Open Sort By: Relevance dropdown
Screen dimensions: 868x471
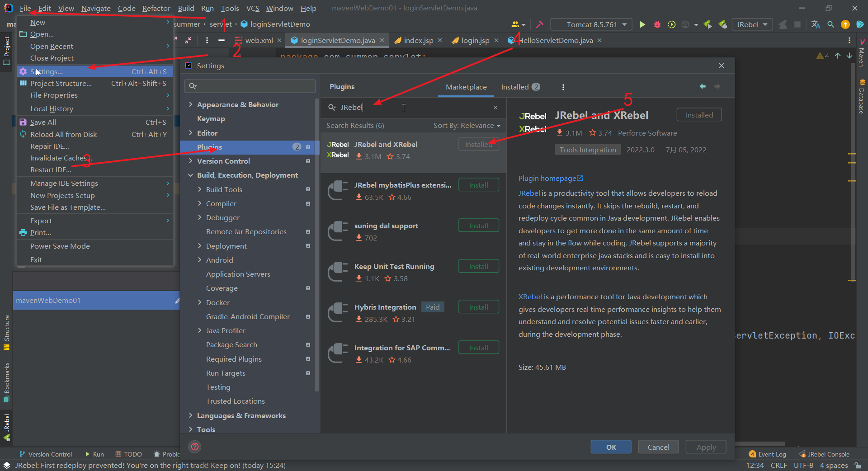[x=467, y=126]
